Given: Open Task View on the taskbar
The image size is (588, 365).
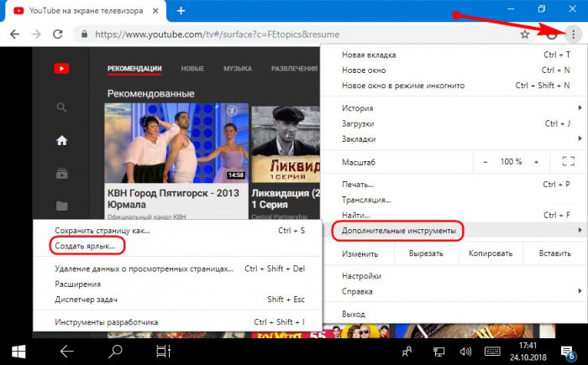Looking at the screenshot, I should coord(163,352).
